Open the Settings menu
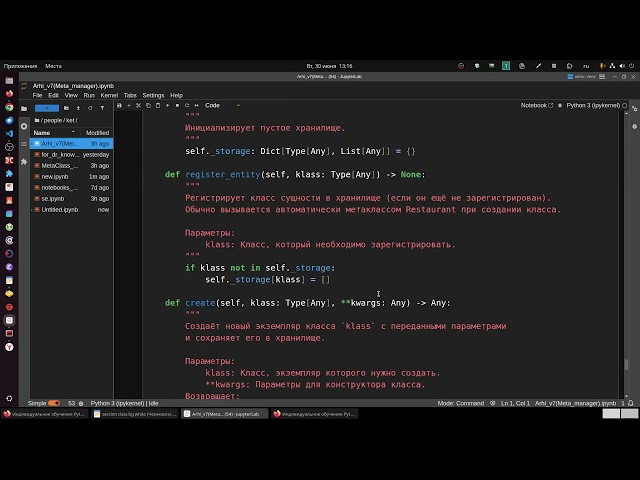Viewport: 640px width, 480px height. pos(153,95)
